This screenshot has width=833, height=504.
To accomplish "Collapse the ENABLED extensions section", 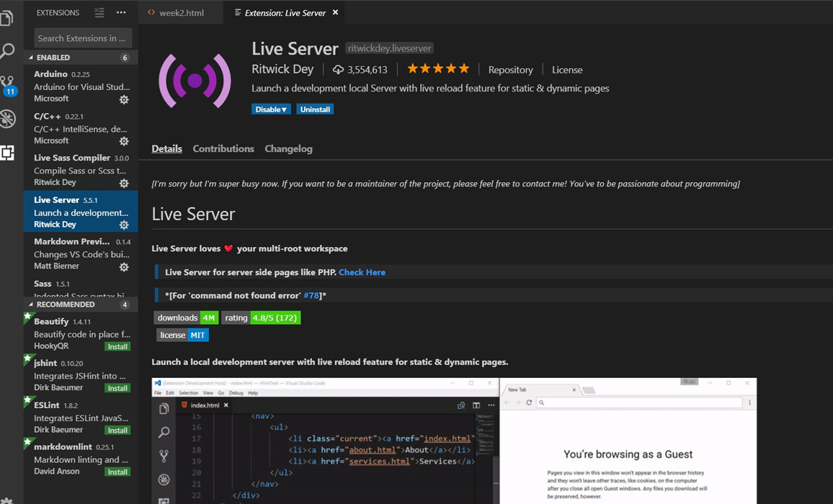I will (x=81, y=58).
